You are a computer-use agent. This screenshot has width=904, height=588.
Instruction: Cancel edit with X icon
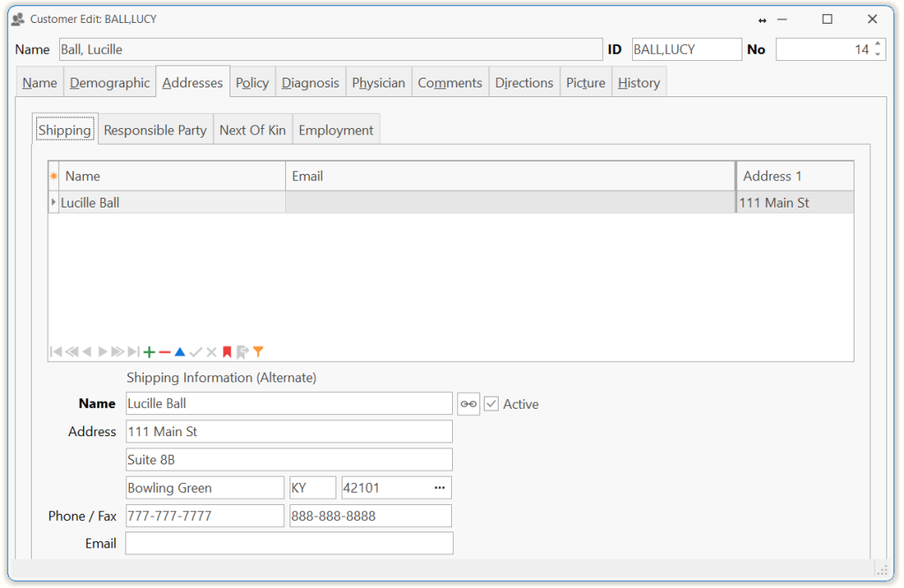pos(212,351)
